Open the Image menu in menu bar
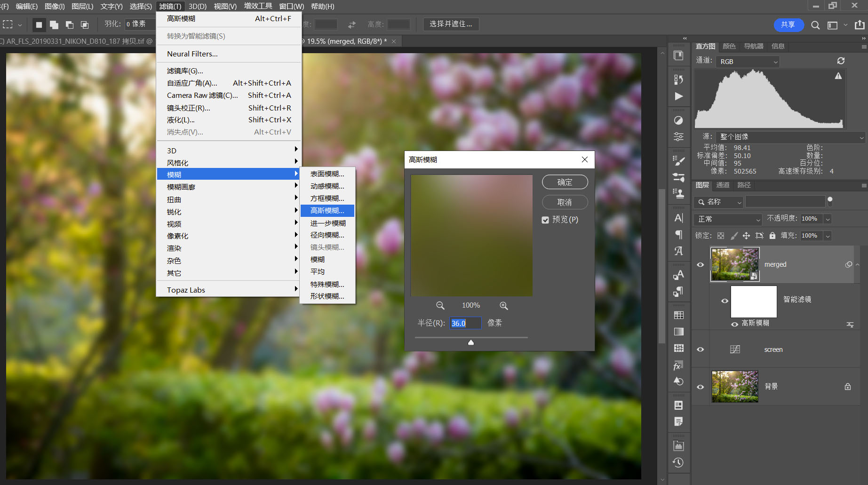Image resolution: width=868 pixels, height=485 pixels. click(55, 7)
